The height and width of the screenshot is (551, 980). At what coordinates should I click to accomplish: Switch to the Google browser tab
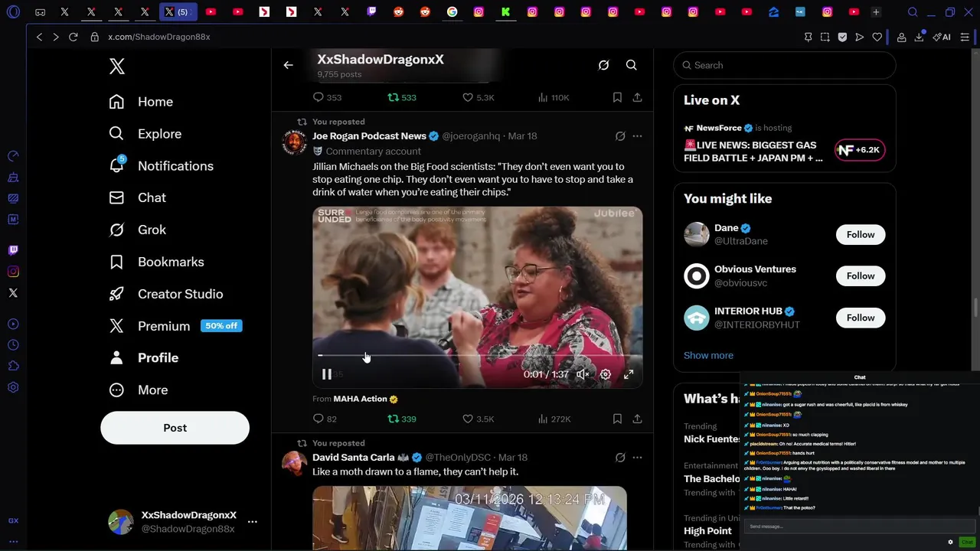452,12
